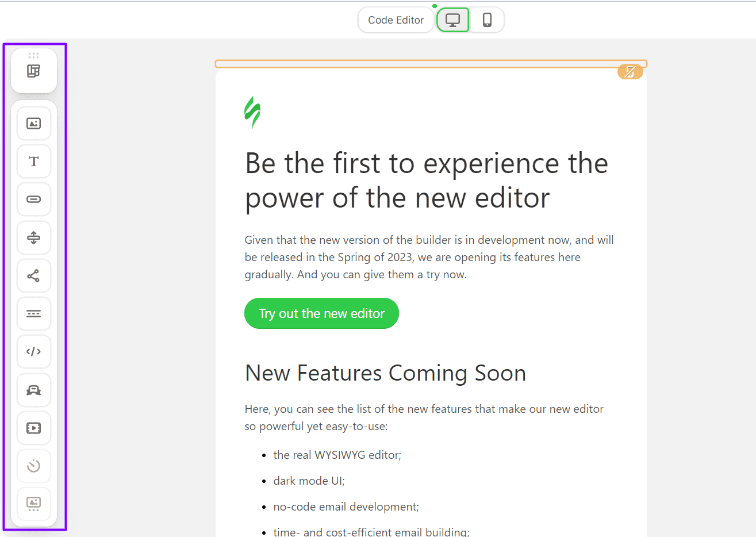This screenshot has width=756, height=537.
Task: Select the Spacer block tool
Action: (34, 237)
